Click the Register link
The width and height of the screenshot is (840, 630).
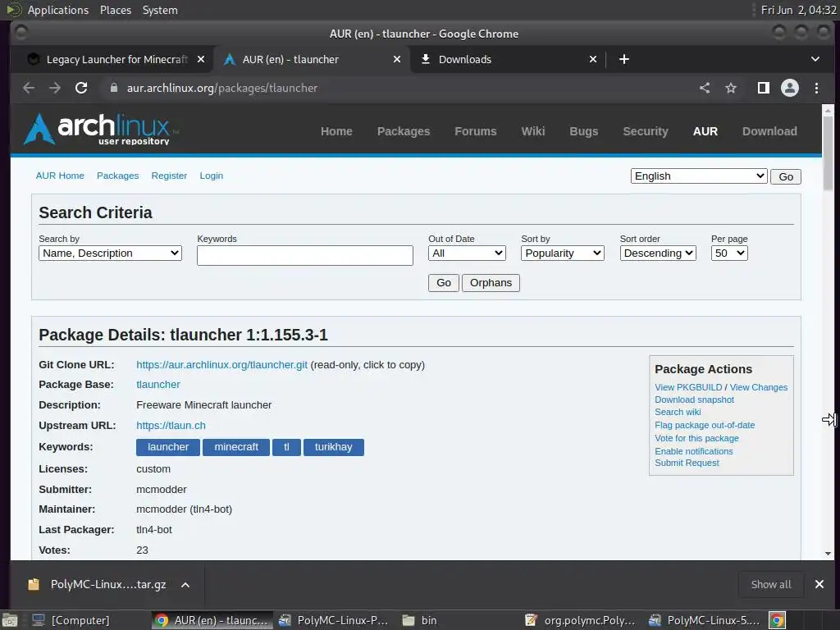pyautogui.click(x=169, y=176)
